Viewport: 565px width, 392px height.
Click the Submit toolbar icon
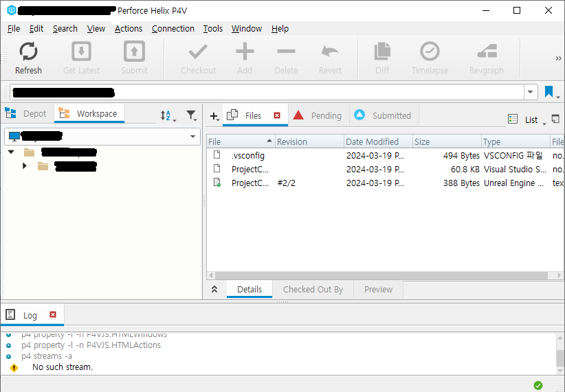click(x=134, y=51)
